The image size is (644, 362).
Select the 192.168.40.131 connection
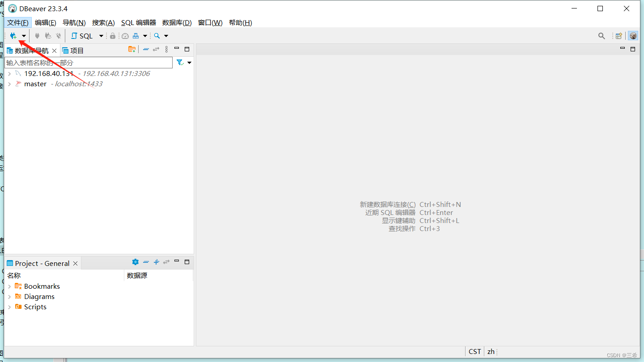(82, 73)
